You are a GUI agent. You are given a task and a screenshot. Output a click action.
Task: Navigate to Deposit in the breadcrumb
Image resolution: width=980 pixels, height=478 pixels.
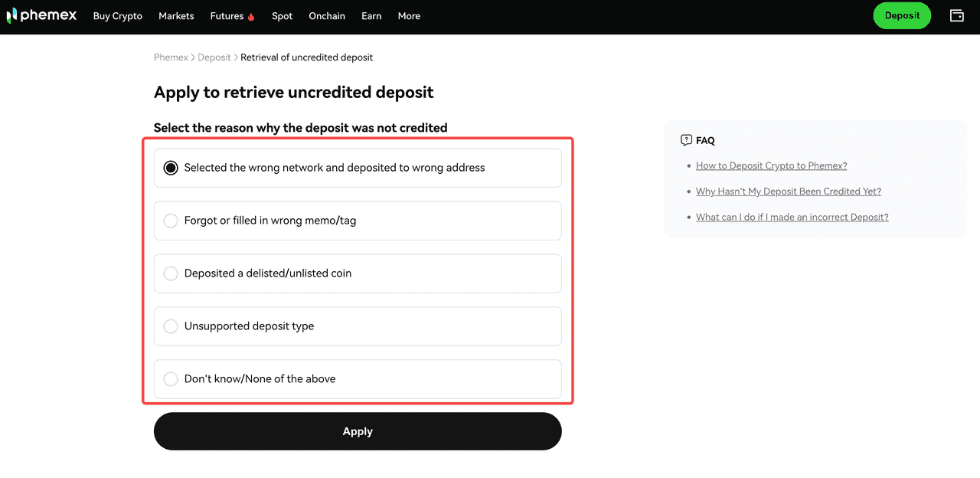(214, 57)
